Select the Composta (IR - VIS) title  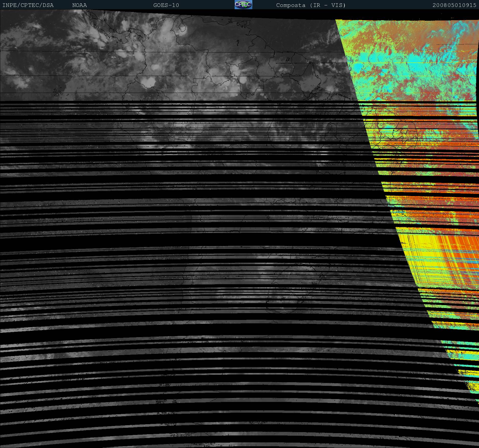coord(311,5)
